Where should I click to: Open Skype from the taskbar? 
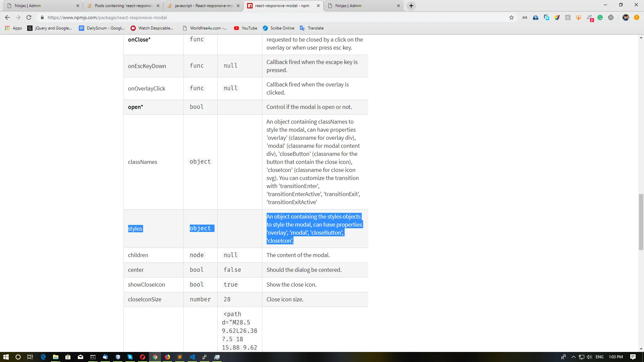coord(130,357)
